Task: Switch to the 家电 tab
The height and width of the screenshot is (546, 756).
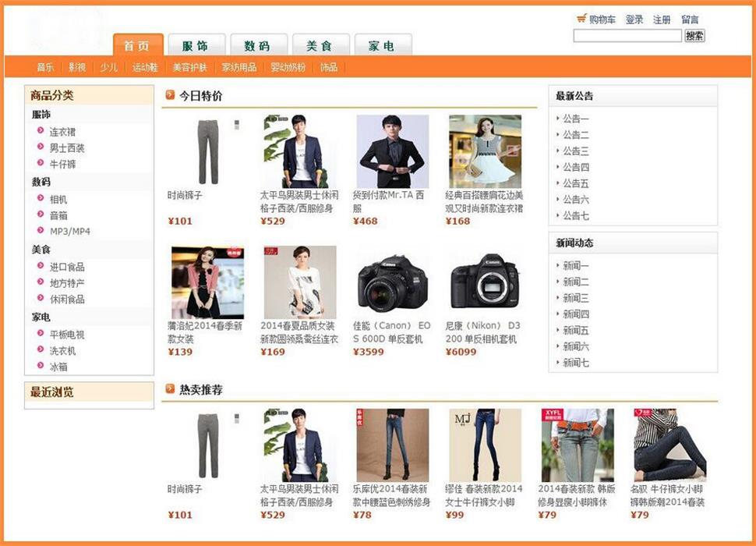Action: pyautogui.click(x=383, y=45)
